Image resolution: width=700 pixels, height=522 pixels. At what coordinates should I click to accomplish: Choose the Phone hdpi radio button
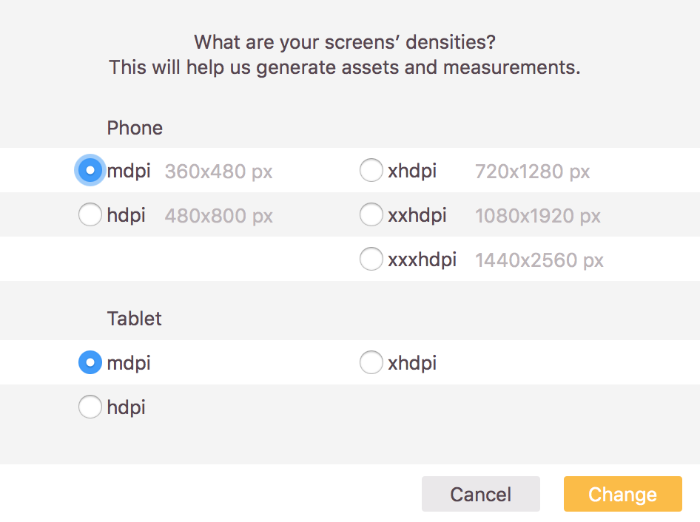click(x=90, y=215)
